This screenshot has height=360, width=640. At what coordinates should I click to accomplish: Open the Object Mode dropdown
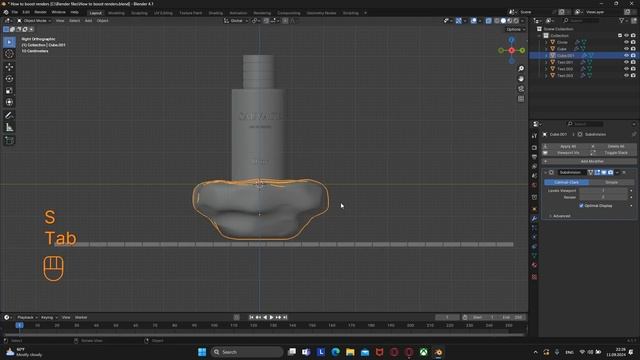coord(34,21)
